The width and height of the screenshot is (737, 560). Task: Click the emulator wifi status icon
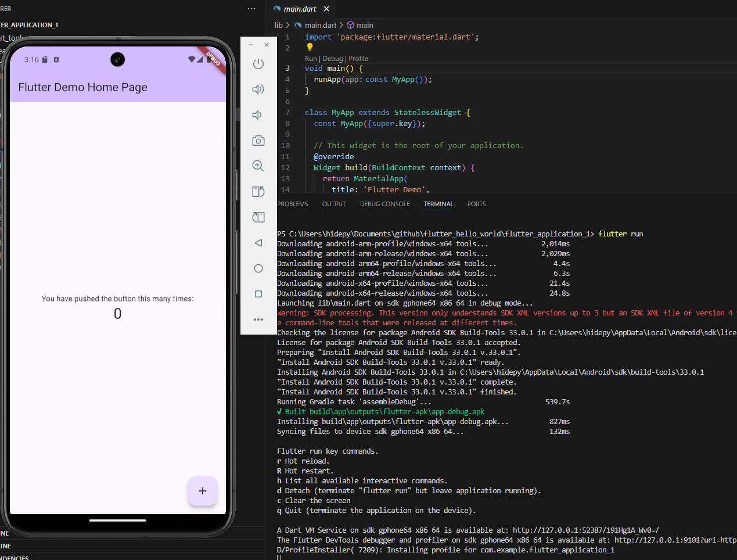(x=192, y=59)
